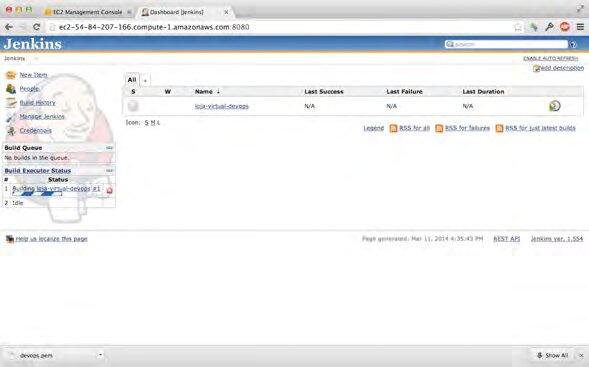Open the Credentials link
Viewport: 589px width, 367px height.
pos(36,130)
